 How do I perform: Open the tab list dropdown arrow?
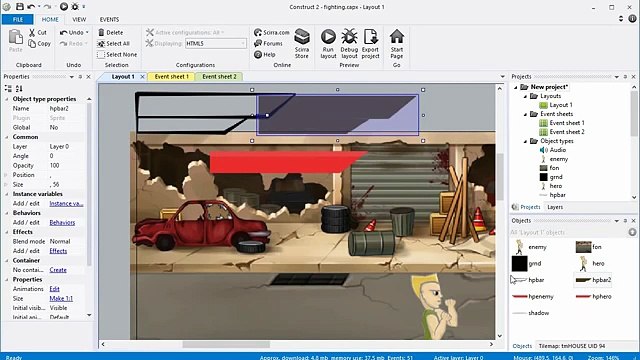[x=502, y=77]
